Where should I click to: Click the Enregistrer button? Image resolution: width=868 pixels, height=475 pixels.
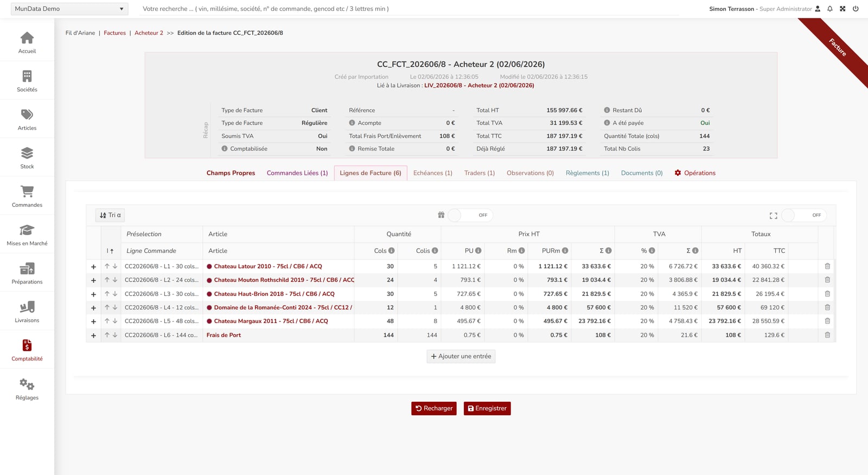click(487, 408)
